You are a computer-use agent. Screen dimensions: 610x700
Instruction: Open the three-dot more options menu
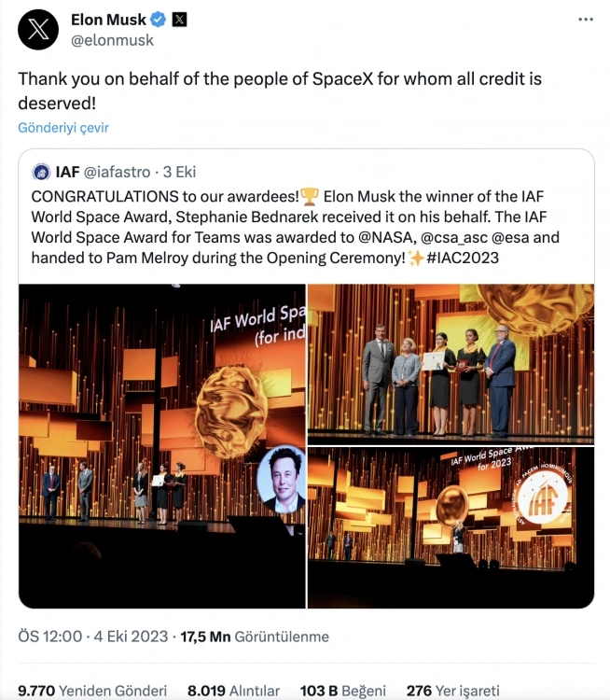click(585, 20)
